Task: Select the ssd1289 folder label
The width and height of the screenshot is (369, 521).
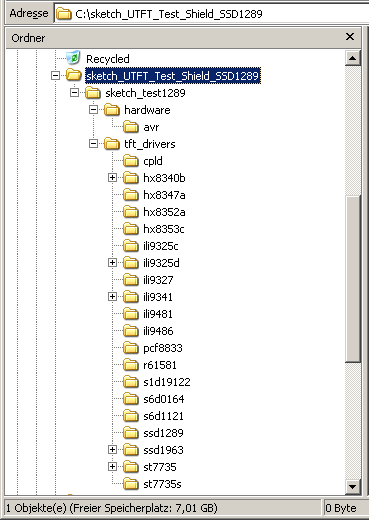Action: click(x=163, y=433)
